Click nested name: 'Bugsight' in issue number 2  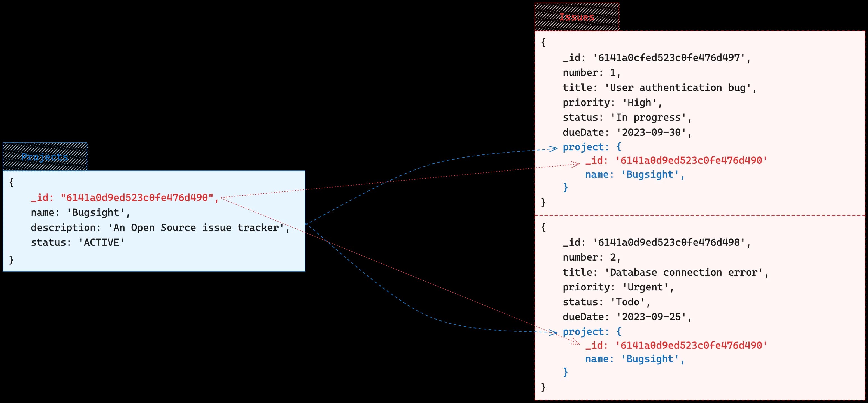(x=635, y=359)
